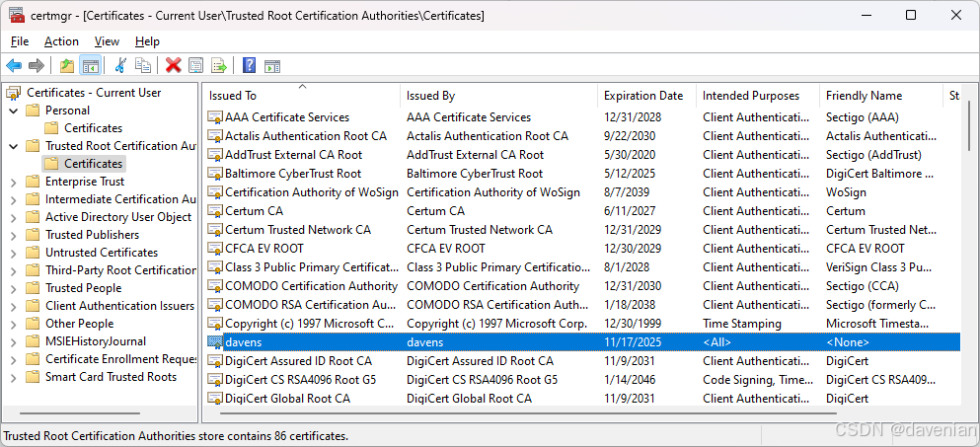Screen dimensions: 980x447
Task: Expand the Other People node
Action: pyautogui.click(x=14, y=324)
